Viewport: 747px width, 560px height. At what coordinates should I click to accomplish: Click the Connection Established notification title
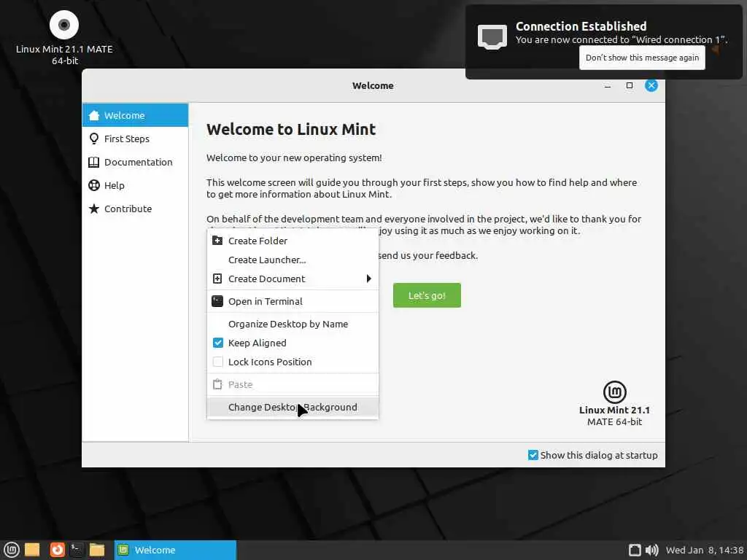pyautogui.click(x=581, y=26)
